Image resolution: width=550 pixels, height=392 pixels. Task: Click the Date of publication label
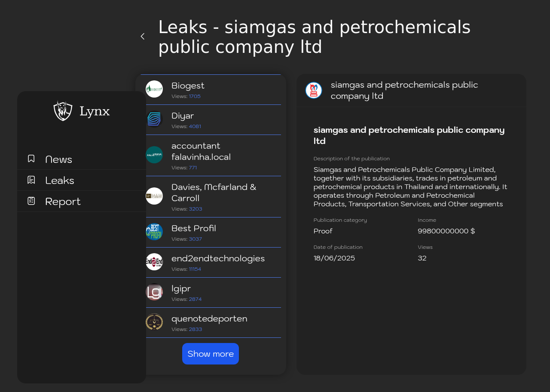338,247
